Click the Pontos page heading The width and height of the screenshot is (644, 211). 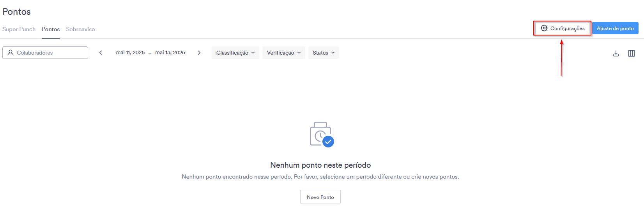click(x=16, y=12)
